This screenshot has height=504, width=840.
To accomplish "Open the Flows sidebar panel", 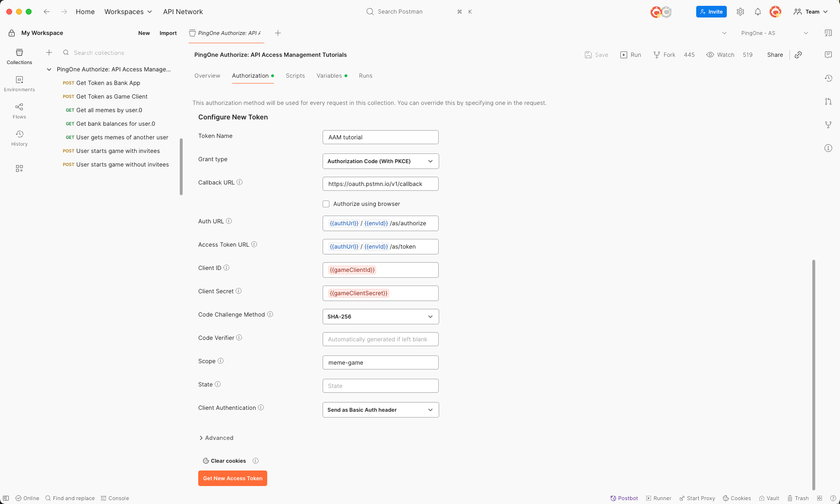I will tap(19, 111).
